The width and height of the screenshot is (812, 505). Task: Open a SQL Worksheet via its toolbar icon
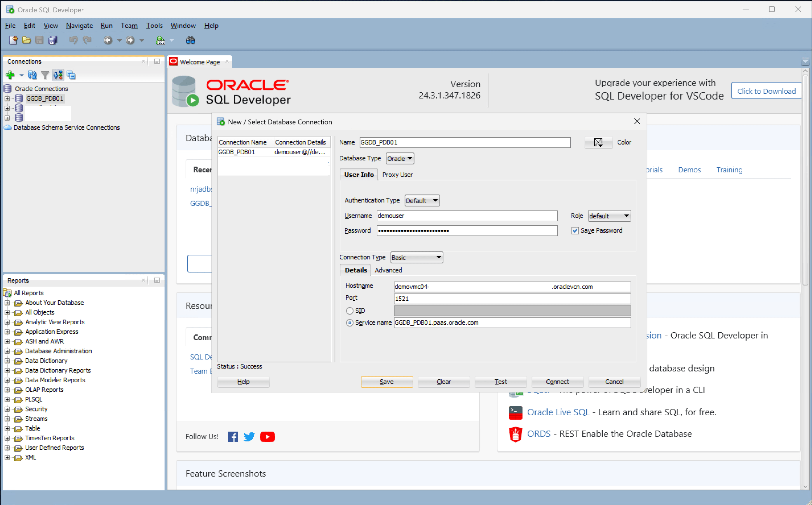[161, 41]
